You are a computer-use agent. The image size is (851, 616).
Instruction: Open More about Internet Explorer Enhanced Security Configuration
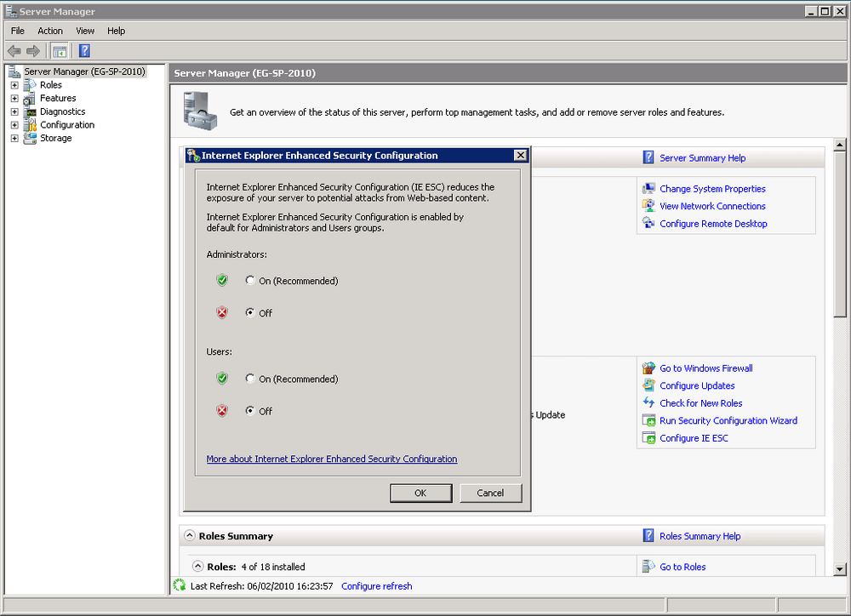[332, 459]
